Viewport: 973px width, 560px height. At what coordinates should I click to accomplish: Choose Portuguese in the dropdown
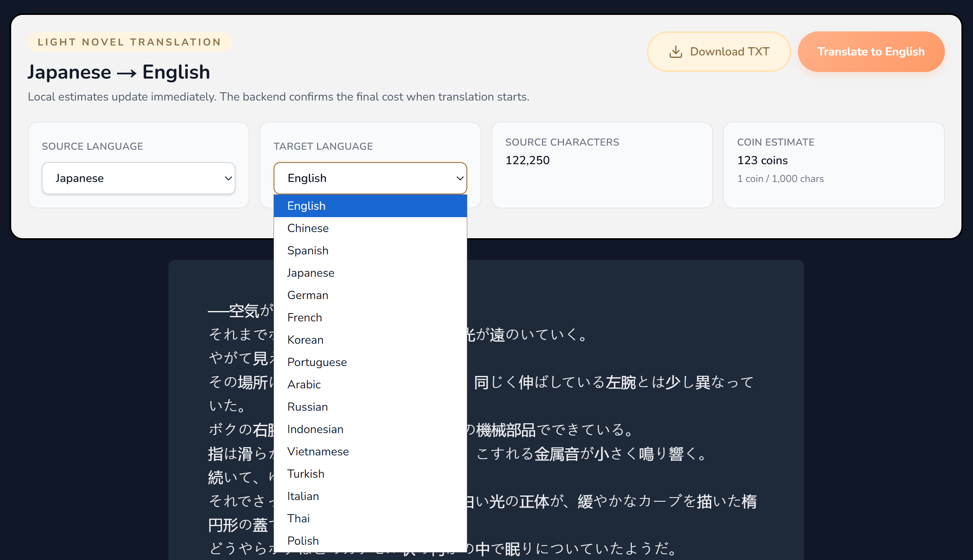click(x=370, y=362)
